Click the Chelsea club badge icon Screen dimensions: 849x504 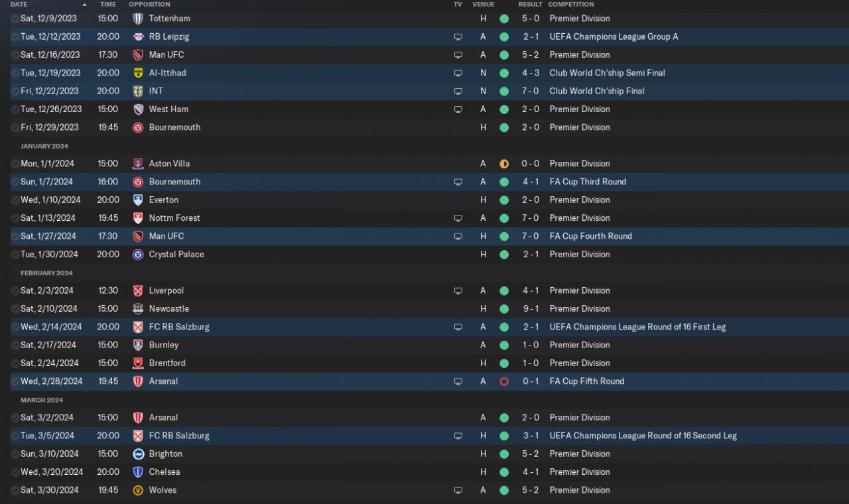pyautogui.click(x=138, y=472)
